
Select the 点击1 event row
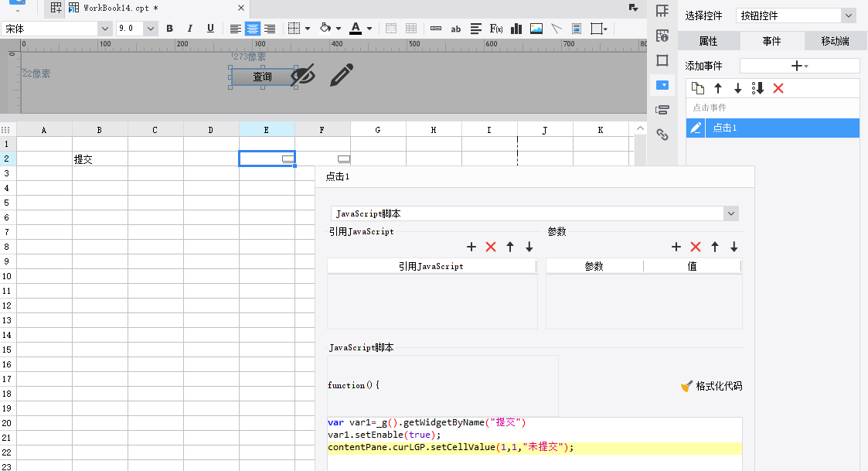[773, 128]
